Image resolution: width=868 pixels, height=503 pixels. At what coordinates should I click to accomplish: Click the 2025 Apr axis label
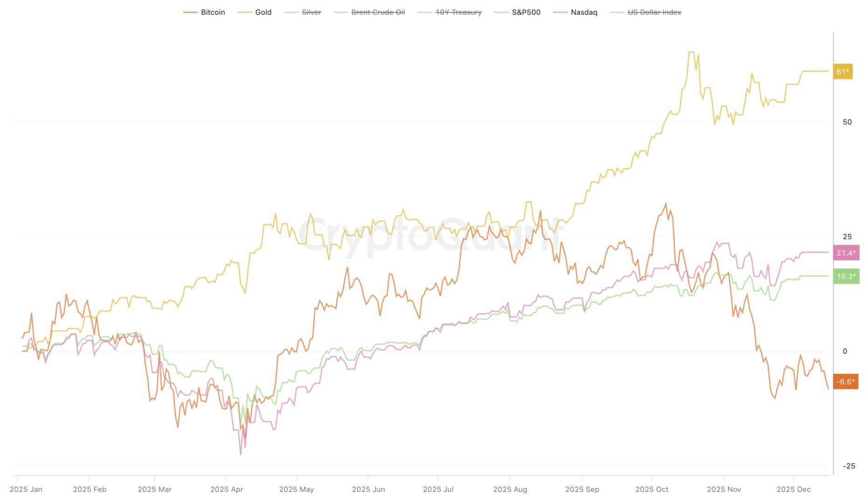(x=227, y=489)
